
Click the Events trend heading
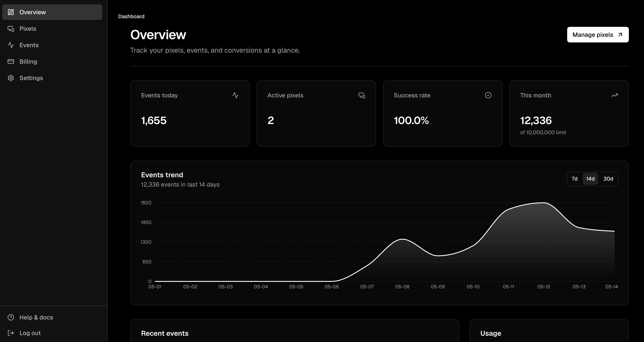[162, 175]
